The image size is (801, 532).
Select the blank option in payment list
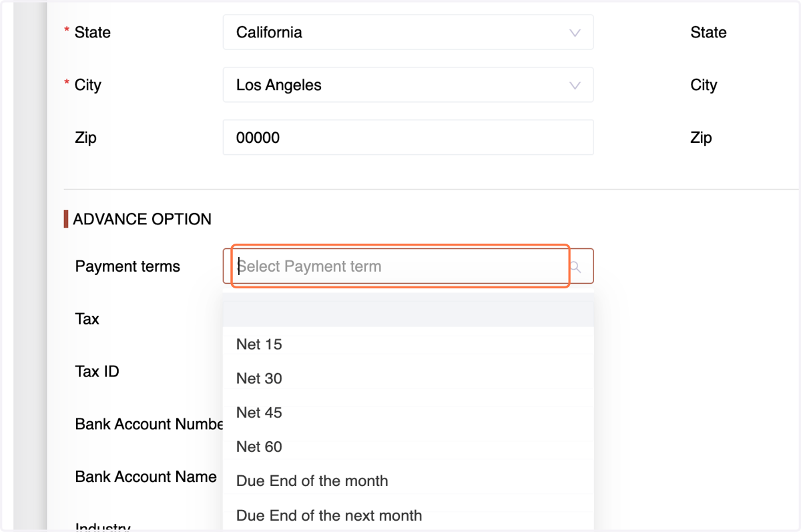pyautogui.click(x=408, y=313)
